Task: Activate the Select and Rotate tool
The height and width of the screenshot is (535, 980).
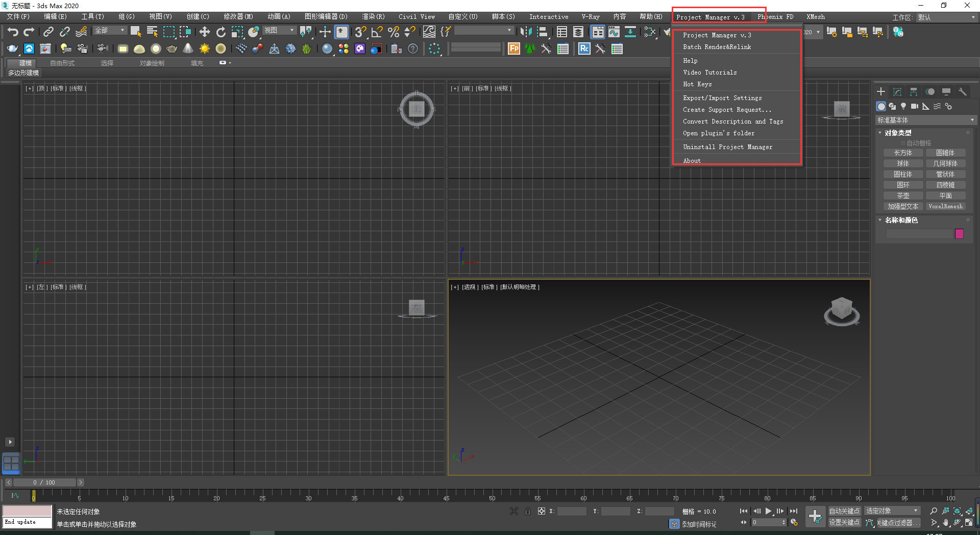Action: pyautogui.click(x=220, y=32)
